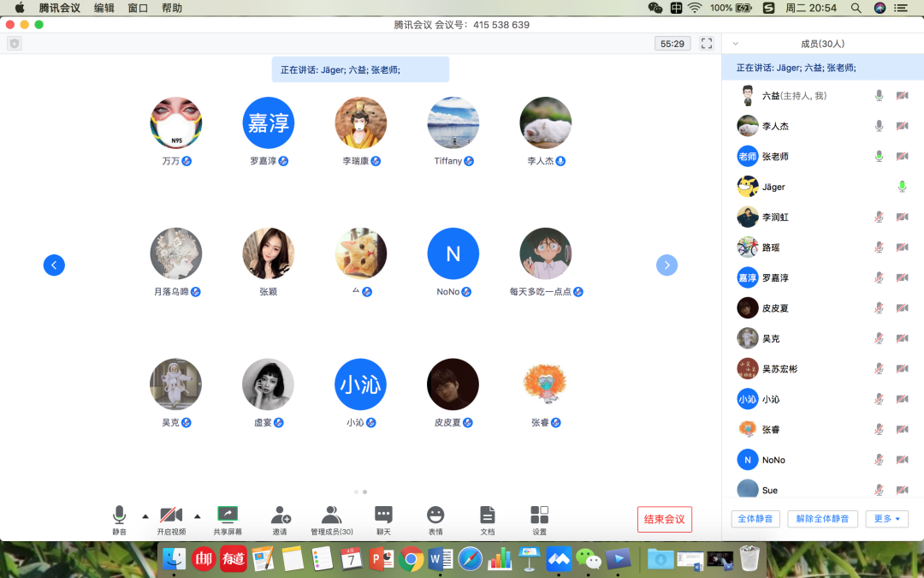Open the 帮助 menu in menu bar

tap(171, 8)
